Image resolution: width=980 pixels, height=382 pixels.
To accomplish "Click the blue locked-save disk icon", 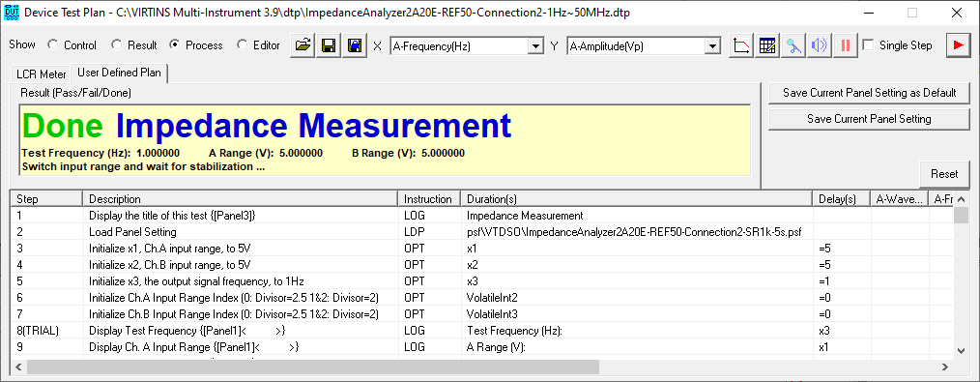I will pyautogui.click(x=356, y=45).
